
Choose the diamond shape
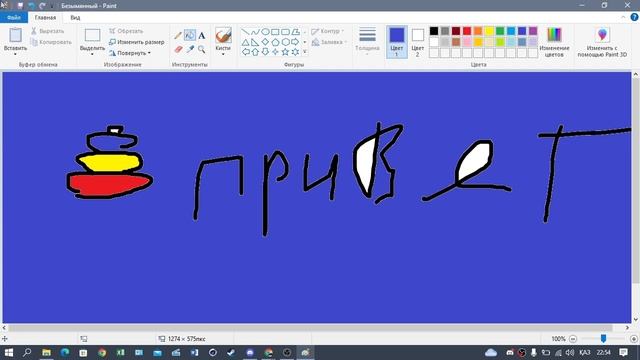(265, 42)
